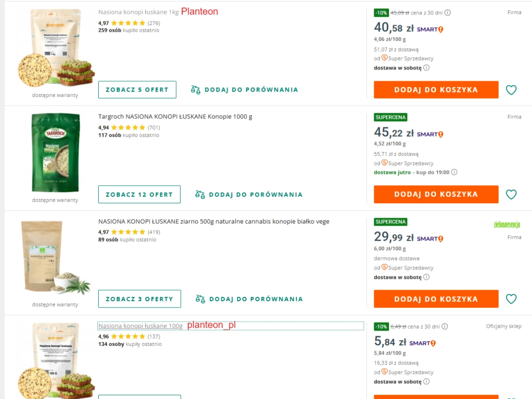
Task: Click info icon beside 'kup do 19:00'
Action: coord(454,172)
